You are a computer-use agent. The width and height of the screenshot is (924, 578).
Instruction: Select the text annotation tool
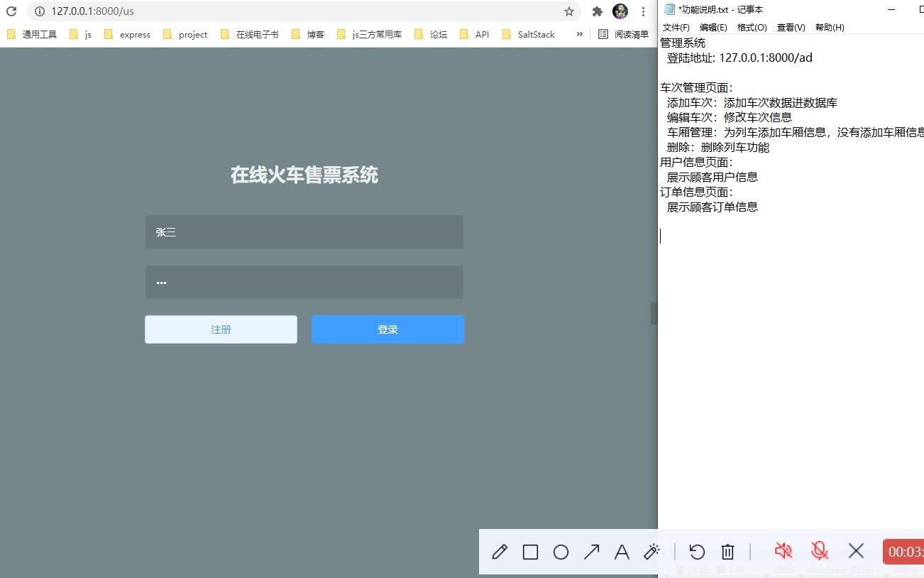point(622,552)
